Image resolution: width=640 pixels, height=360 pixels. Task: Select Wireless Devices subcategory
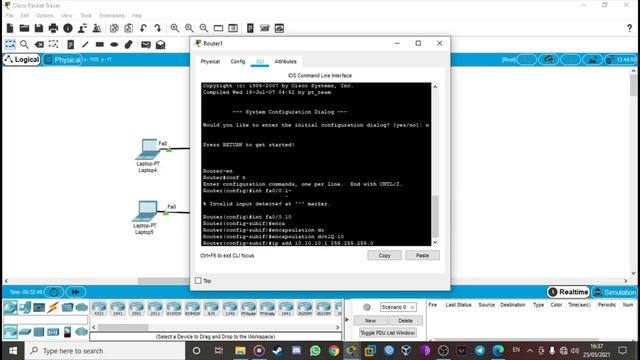click(x=53, y=332)
